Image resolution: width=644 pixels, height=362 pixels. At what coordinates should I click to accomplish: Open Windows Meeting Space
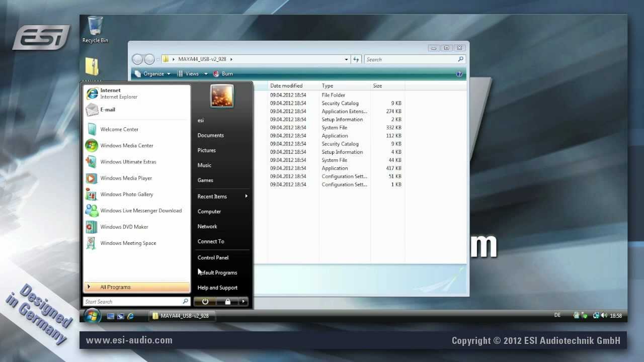pyautogui.click(x=136, y=243)
